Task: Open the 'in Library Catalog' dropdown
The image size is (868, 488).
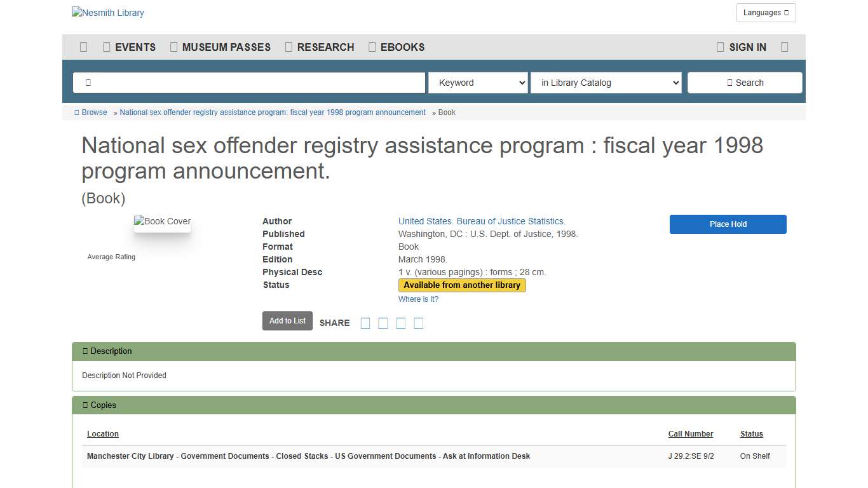Action: pyautogui.click(x=606, y=82)
